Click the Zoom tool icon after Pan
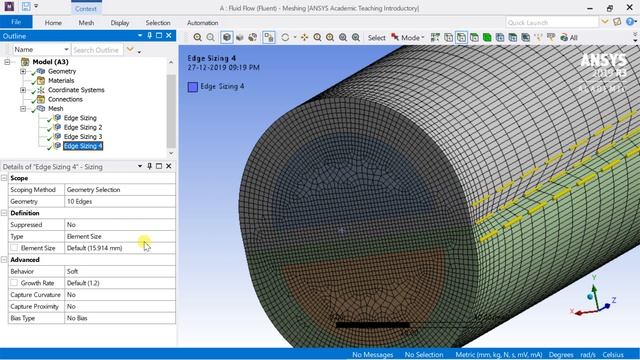Image resolution: width=640 pixels, height=360 pixels. 317,38
